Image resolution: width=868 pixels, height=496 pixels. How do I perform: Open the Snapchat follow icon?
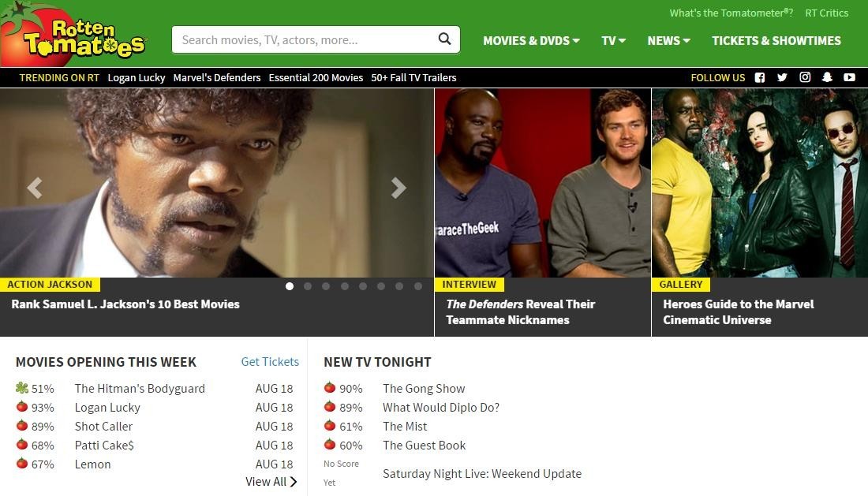click(827, 77)
